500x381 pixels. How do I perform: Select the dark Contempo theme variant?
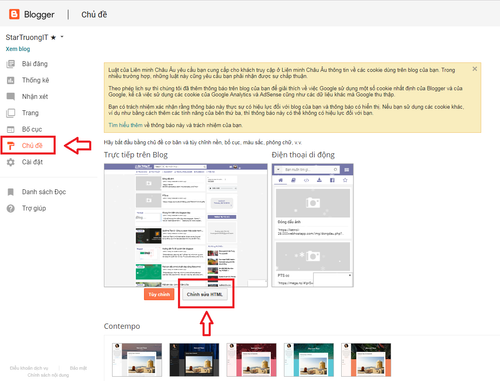[194, 360]
